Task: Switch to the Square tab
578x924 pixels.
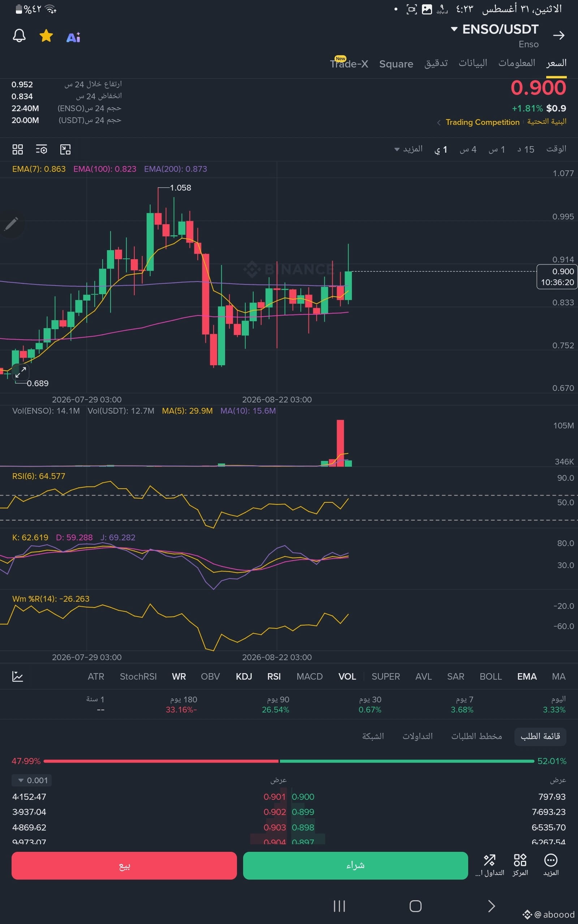Action: point(396,64)
